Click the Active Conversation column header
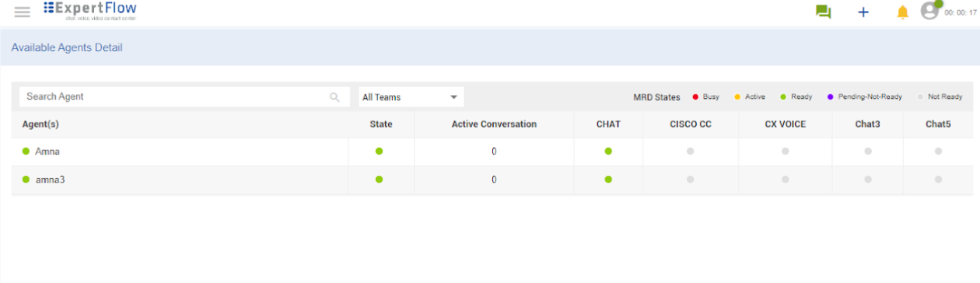 click(x=494, y=124)
